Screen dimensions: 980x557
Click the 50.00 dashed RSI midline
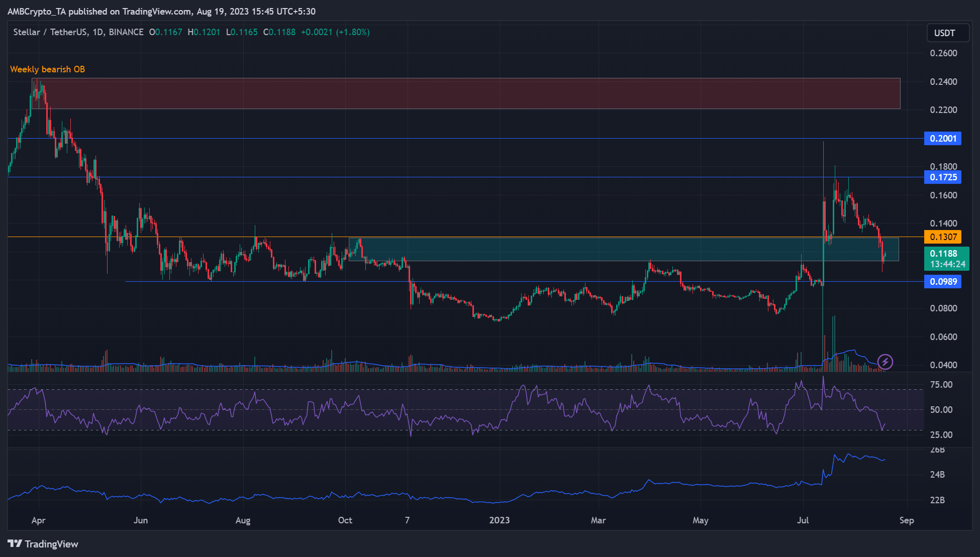(452, 410)
